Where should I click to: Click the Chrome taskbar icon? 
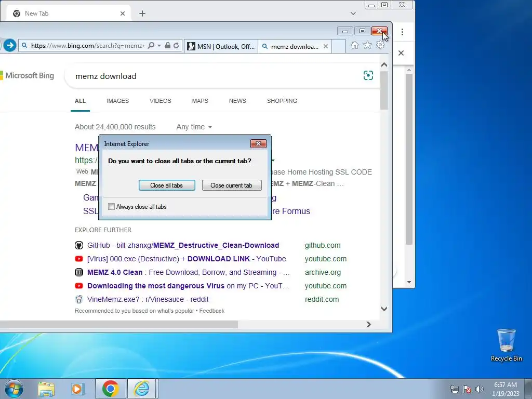(110, 389)
